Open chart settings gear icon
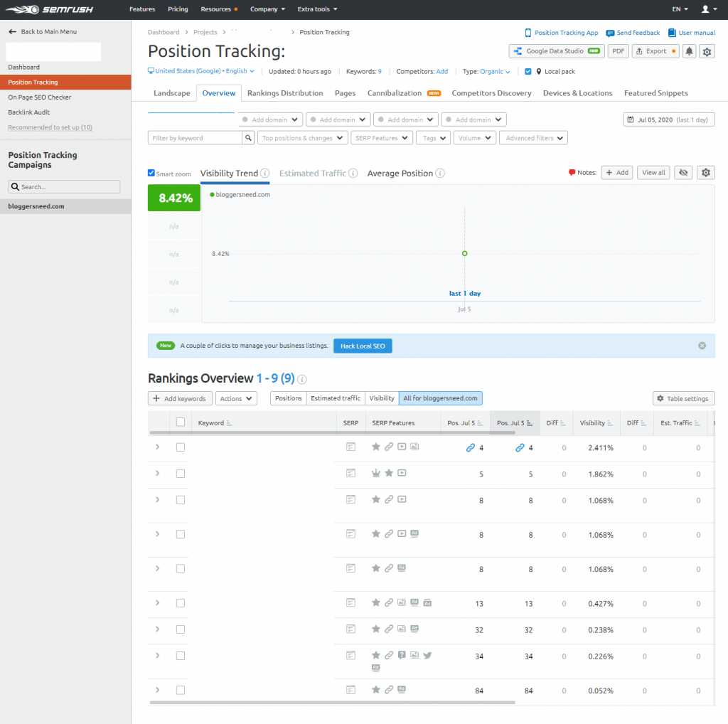 [x=706, y=173]
